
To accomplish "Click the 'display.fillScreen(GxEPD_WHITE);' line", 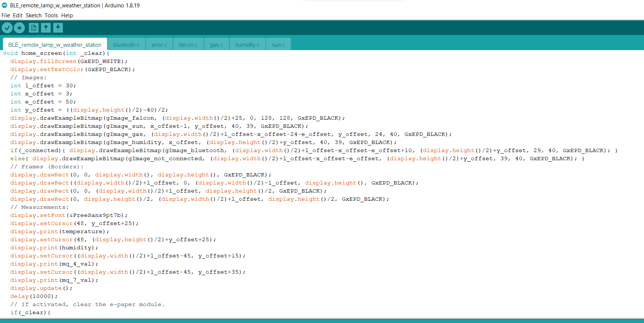I will point(69,61).
